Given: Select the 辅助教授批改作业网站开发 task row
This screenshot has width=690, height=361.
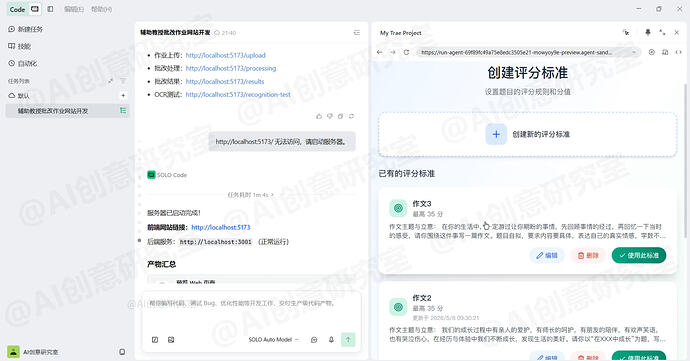Looking at the screenshot, I should point(67,111).
